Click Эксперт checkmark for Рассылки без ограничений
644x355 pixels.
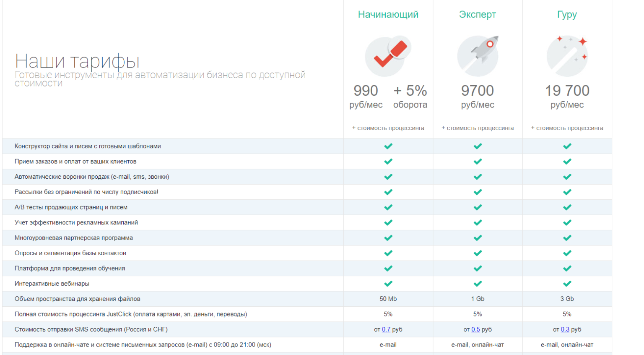[x=478, y=192]
